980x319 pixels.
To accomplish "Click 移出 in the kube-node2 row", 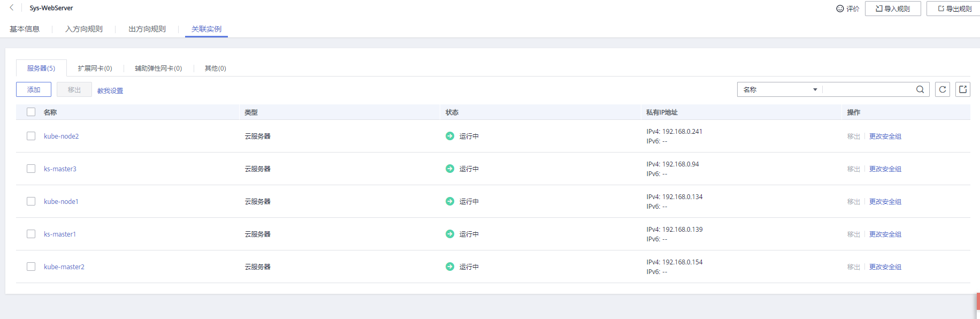I will click(x=854, y=136).
